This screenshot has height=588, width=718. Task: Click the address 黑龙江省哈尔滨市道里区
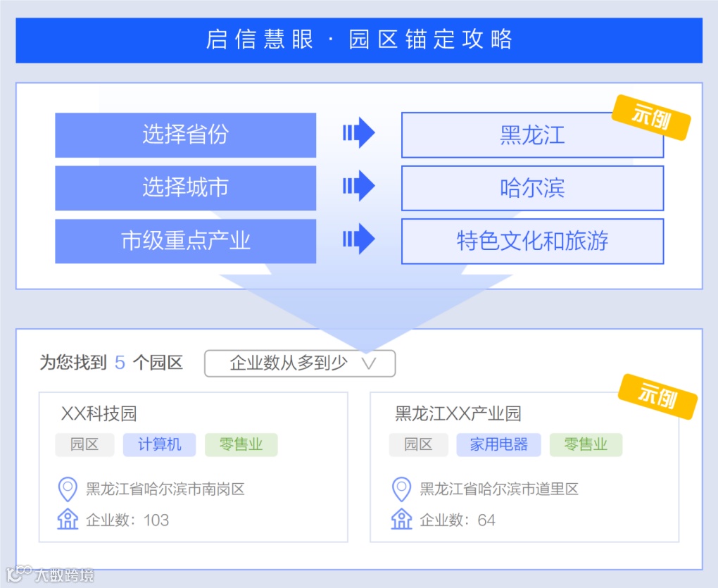click(x=499, y=489)
